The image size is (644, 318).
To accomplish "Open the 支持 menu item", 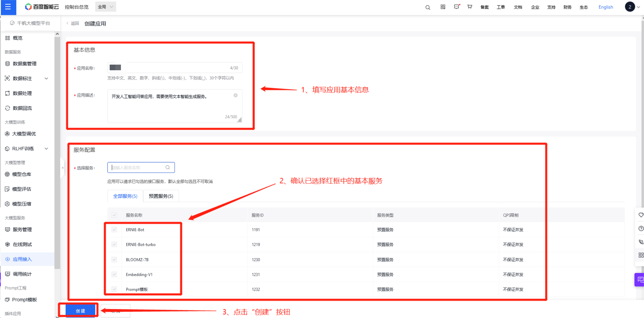I will point(551,7).
